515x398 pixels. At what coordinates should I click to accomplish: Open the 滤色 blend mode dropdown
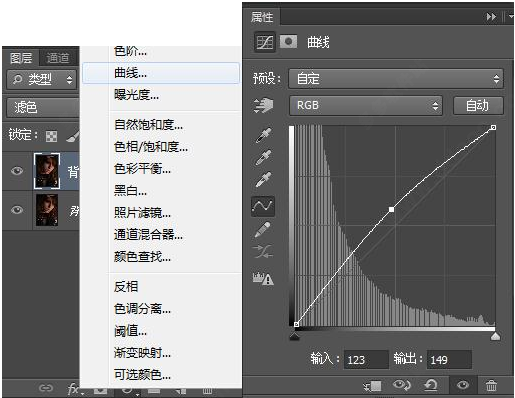coord(43,107)
